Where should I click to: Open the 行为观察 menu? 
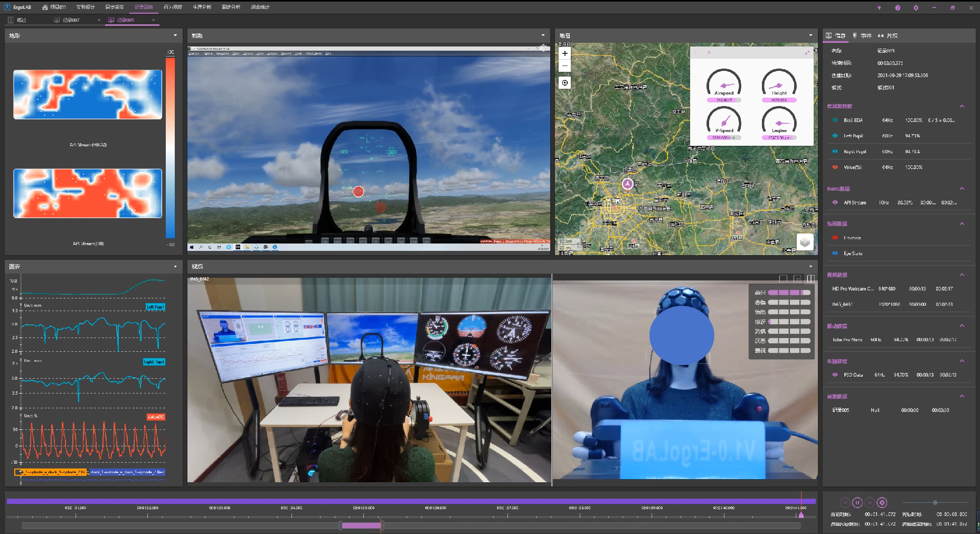pos(173,7)
